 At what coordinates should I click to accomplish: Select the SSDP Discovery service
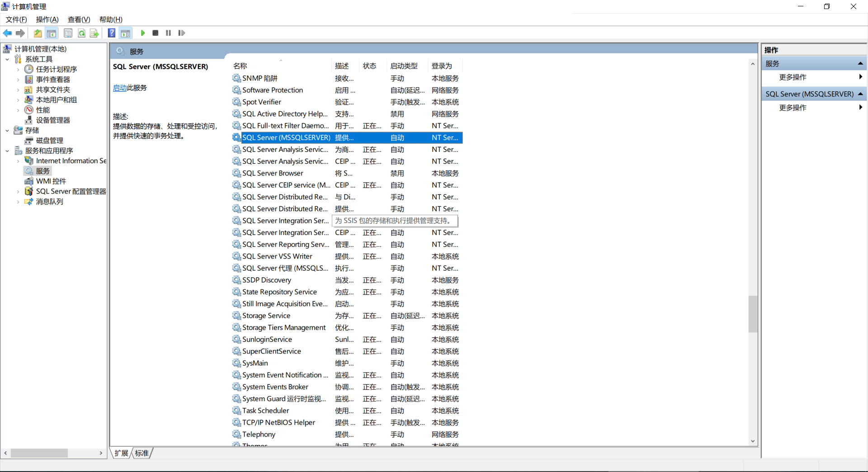pos(347,280)
